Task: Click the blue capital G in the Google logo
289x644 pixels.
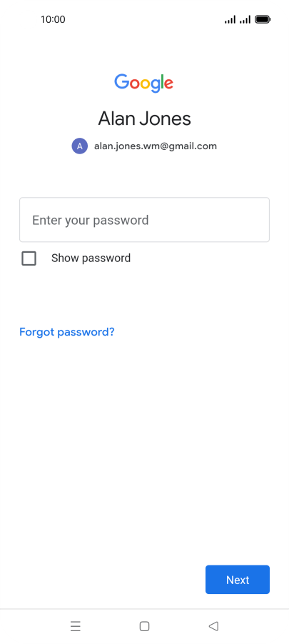Action: [121, 81]
